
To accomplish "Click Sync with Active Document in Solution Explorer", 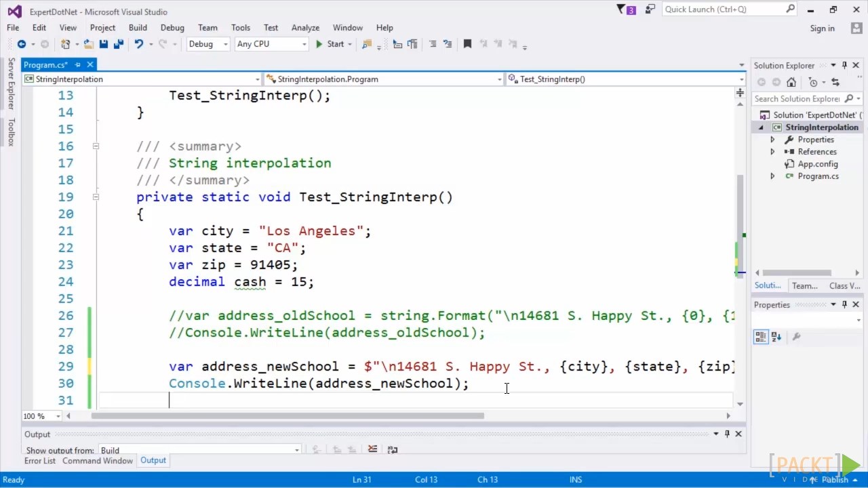I will pyautogui.click(x=835, y=82).
